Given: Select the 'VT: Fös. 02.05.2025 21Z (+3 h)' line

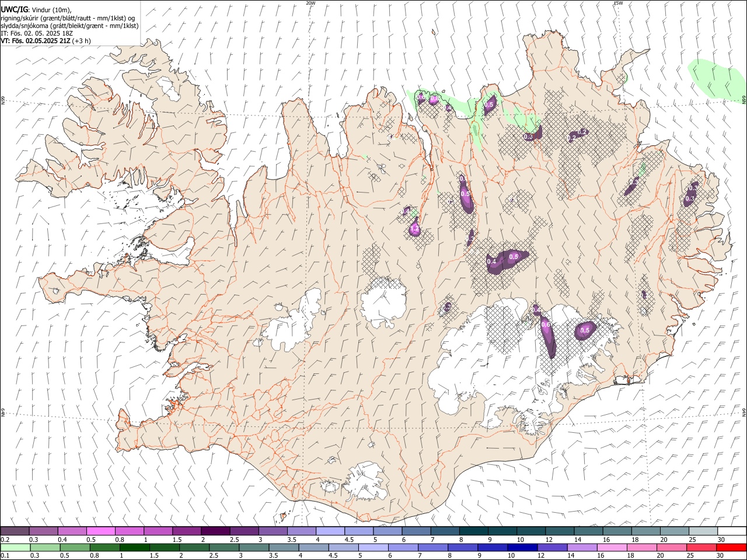Looking at the screenshot, I should click(46, 41).
